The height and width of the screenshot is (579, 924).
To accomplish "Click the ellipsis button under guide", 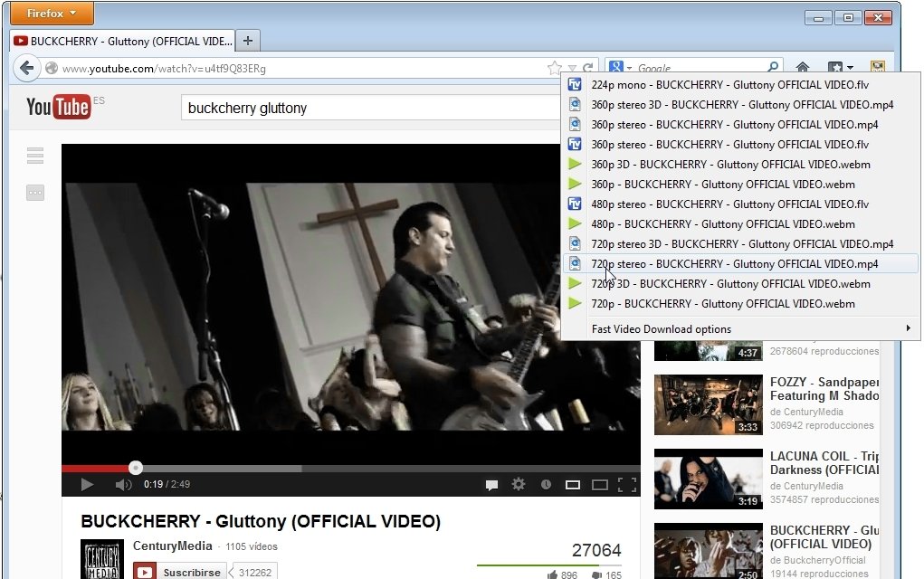I will [35, 193].
